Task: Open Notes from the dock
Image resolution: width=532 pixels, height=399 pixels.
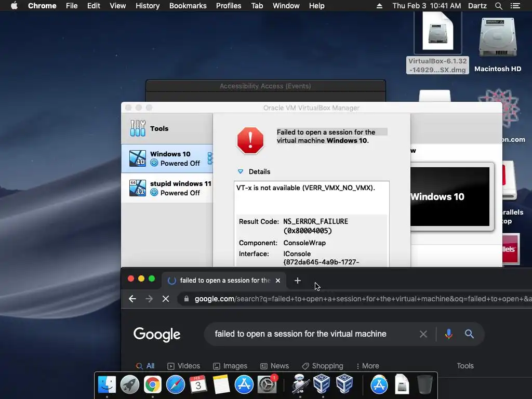Action: coord(221,385)
